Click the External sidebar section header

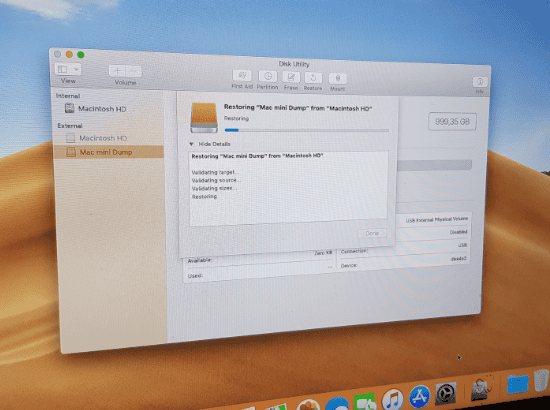[69, 126]
